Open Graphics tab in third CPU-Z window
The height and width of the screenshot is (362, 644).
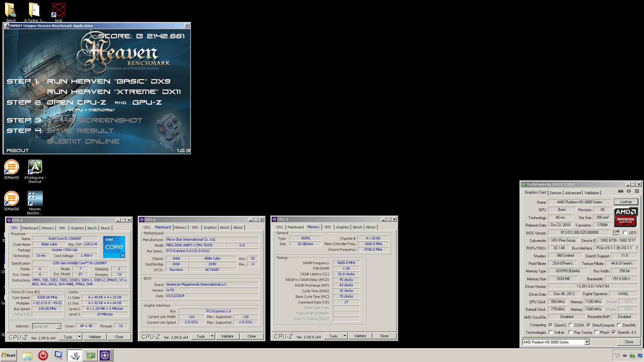coord(342,227)
